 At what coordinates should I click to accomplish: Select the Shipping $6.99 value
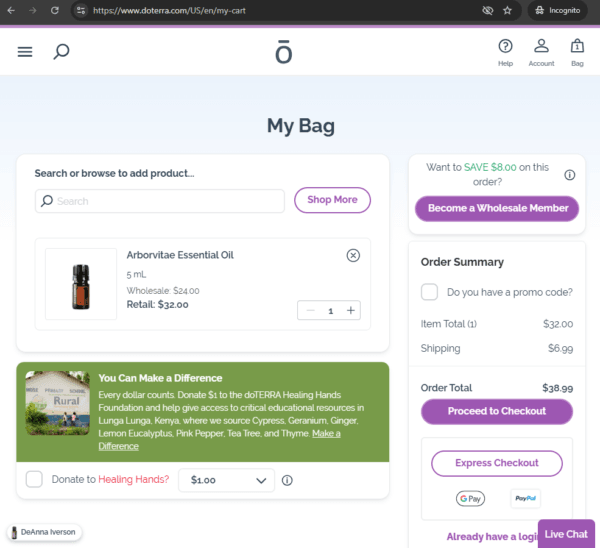click(x=560, y=348)
